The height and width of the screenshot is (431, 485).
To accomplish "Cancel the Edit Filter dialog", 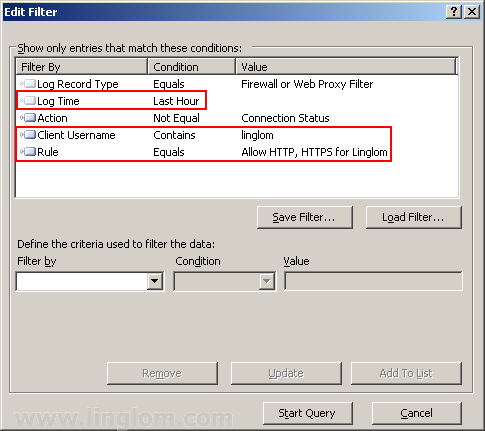I will pos(417,413).
